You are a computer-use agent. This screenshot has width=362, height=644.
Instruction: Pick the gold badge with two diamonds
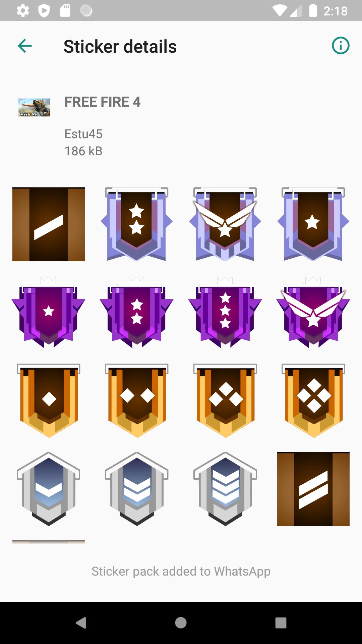click(137, 400)
